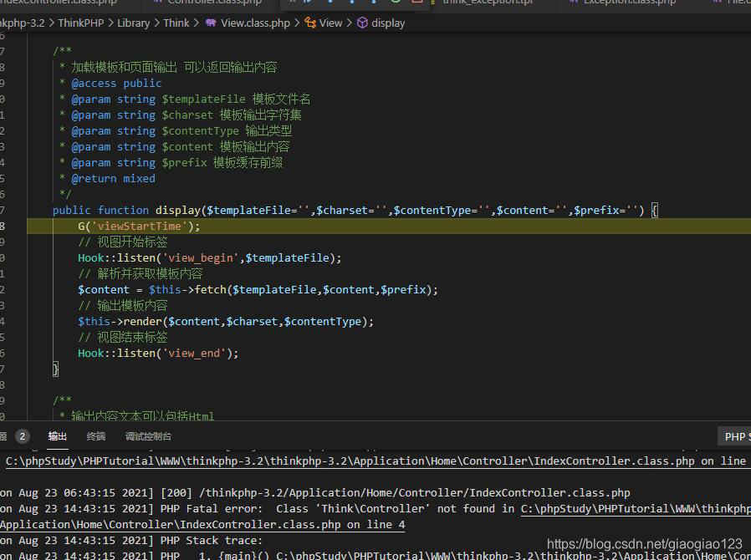This screenshot has height=560, width=751.
Task: Click the display method cube icon in breadcrumbs
Action: click(x=362, y=23)
